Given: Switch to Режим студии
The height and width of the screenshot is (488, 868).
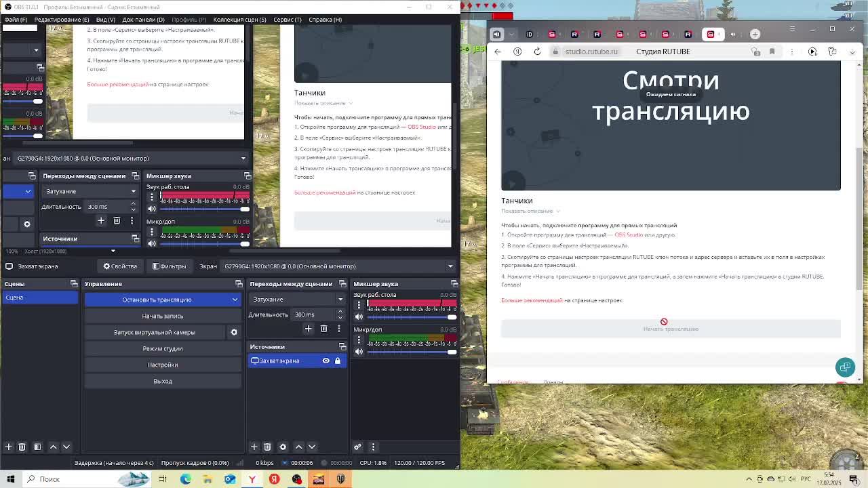Looking at the screenshot, I should tap(163, 348).
